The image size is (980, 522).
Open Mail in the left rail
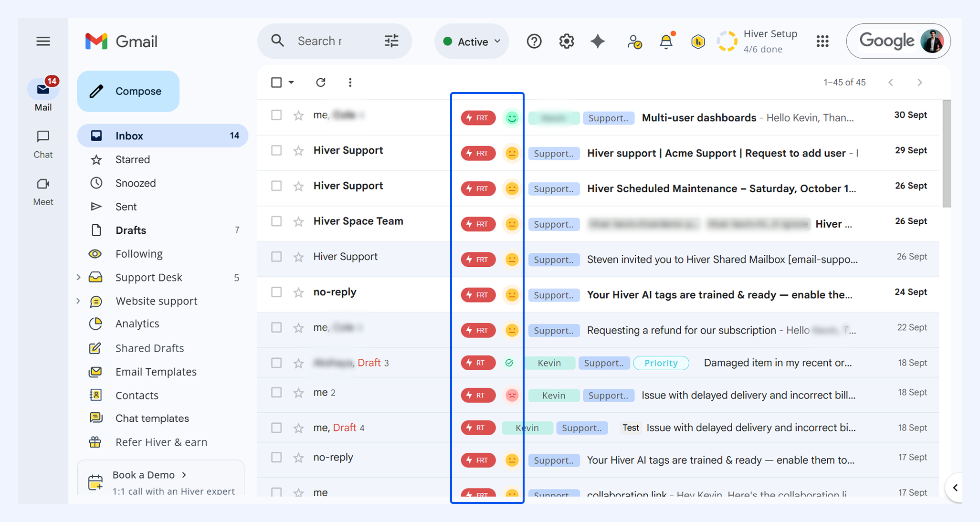click(43, 94)
